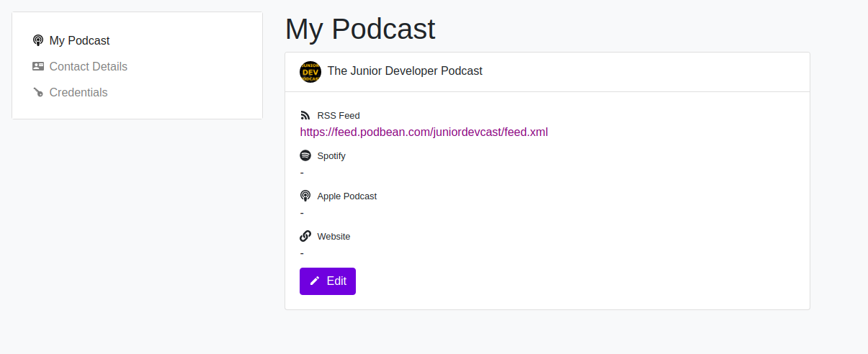The width and height of the screenshot is (868, 354).
Task: Click the Apple Podcast label text
Action: tap(347, 196)
